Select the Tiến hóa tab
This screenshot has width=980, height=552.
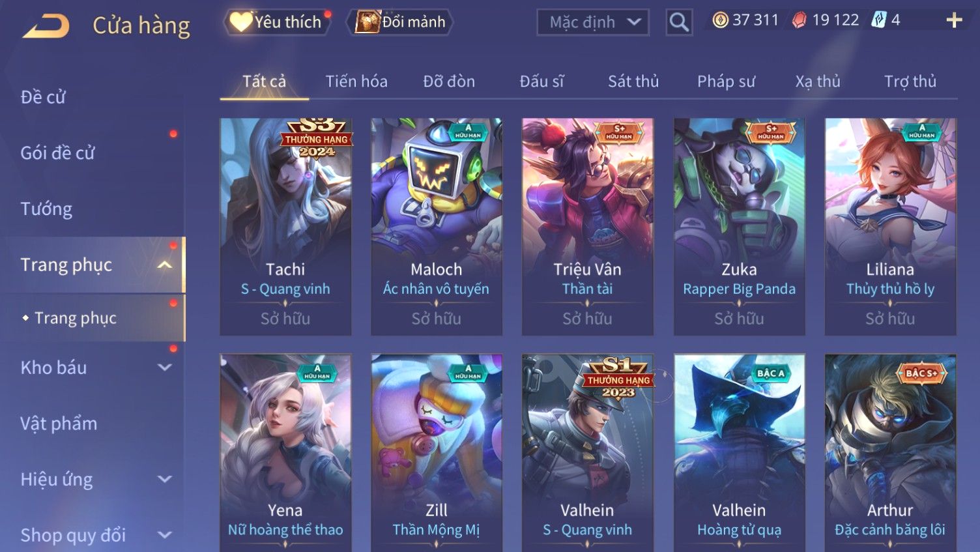(x=356, y=81)
